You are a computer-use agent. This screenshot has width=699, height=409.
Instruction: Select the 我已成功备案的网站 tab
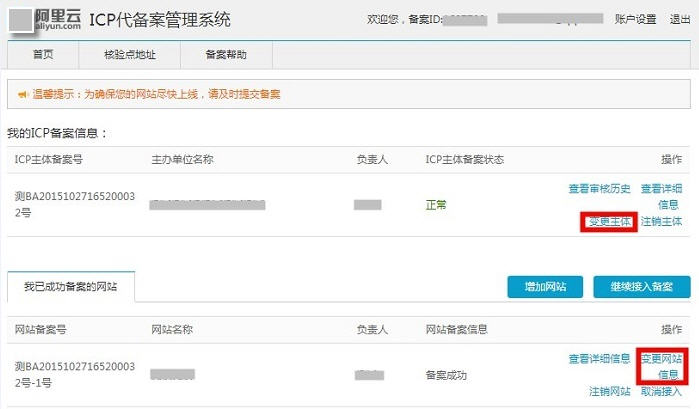70,286
